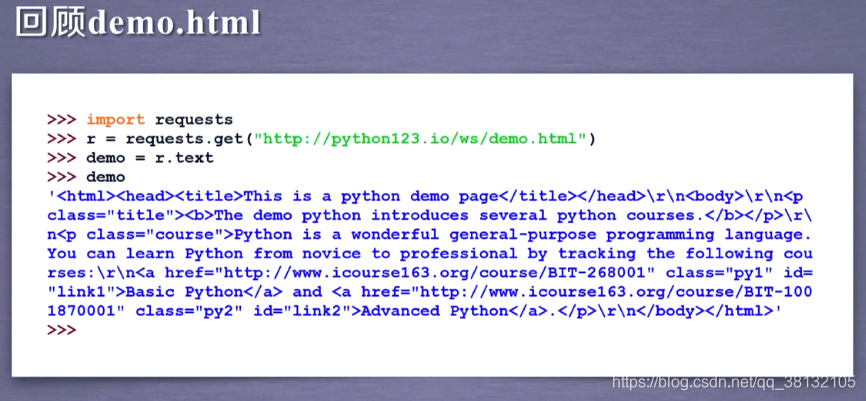866x401 pixels.
Task: Click the slide title 回顾demo.html
Action: click(138, 23)
